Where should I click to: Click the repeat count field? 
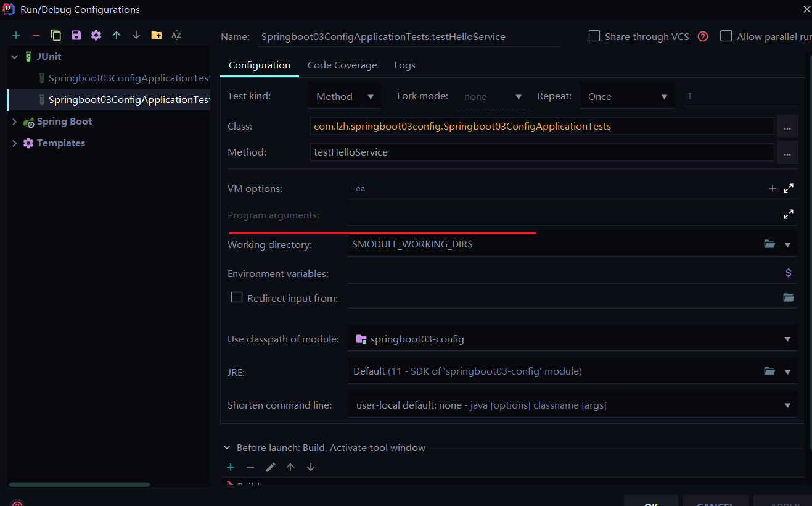740,96
